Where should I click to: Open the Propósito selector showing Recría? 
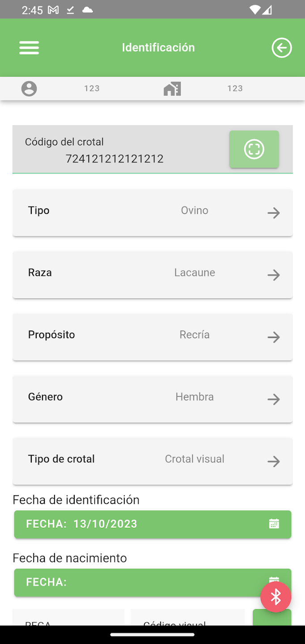[x=152, y=337]
